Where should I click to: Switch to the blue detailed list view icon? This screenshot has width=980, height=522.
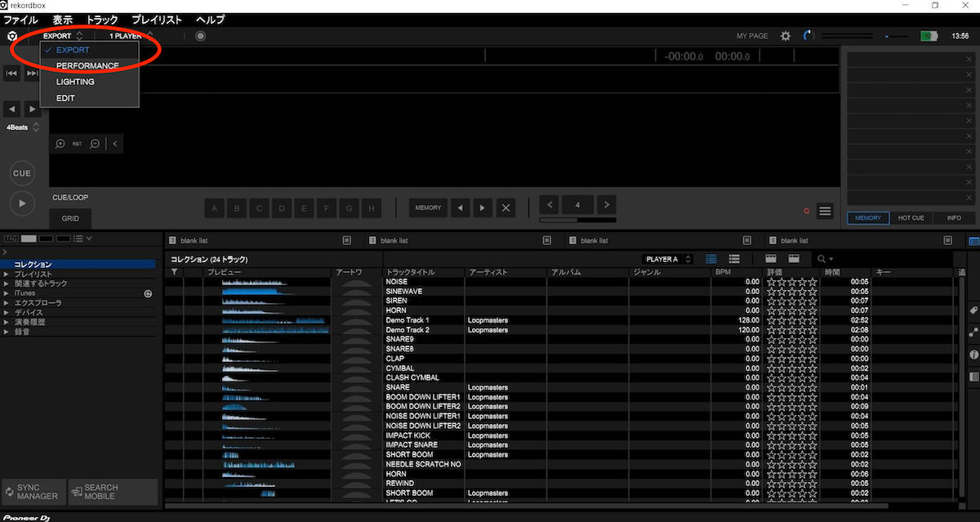pyautogui.click(x=711, y=259)
